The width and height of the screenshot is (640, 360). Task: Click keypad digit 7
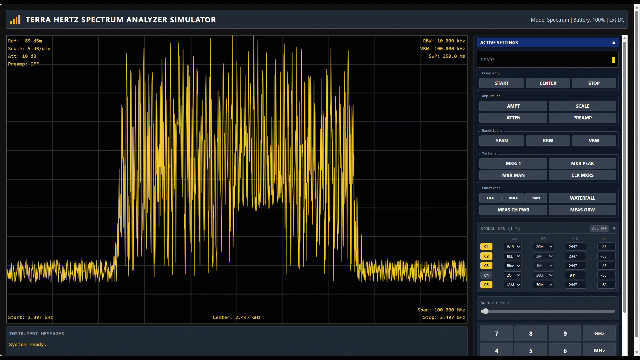tap(496, 334)
